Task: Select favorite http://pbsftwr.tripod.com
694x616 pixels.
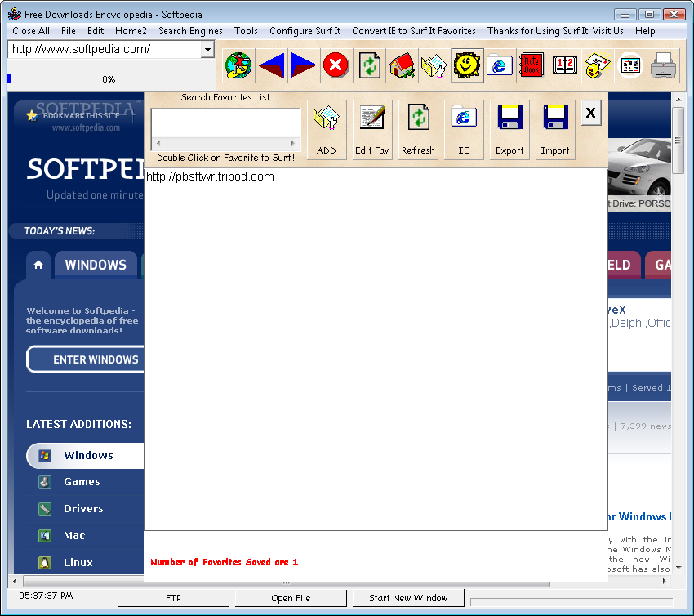Action: (210, 176)
